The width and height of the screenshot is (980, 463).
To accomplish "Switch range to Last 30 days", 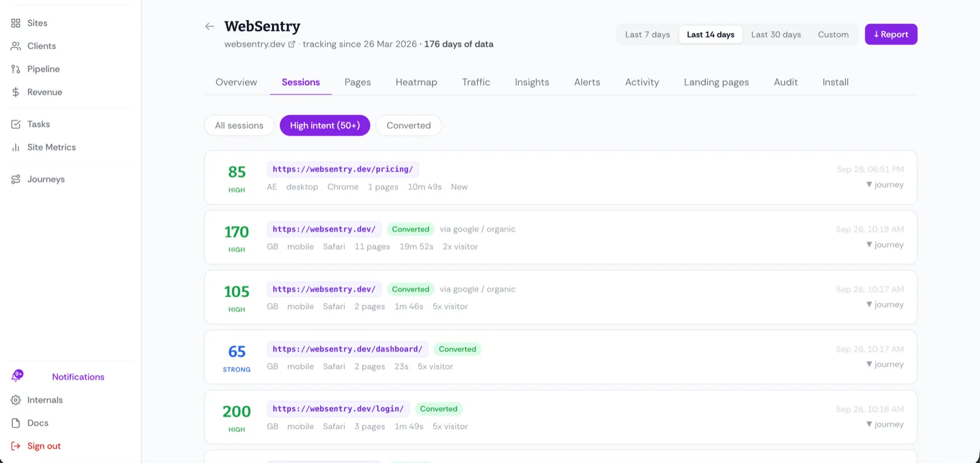I will (776, 35).
